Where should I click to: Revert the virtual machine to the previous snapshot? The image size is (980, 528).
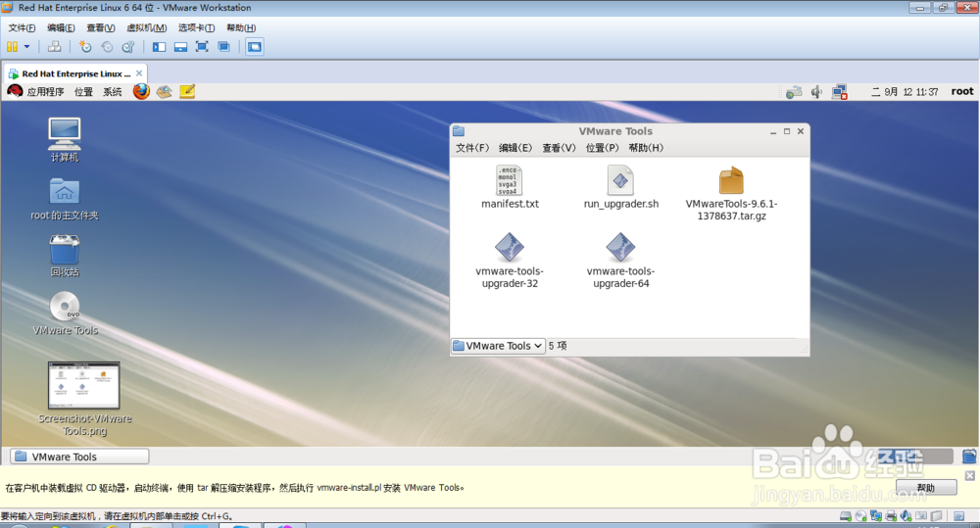[x=107, y=47]
